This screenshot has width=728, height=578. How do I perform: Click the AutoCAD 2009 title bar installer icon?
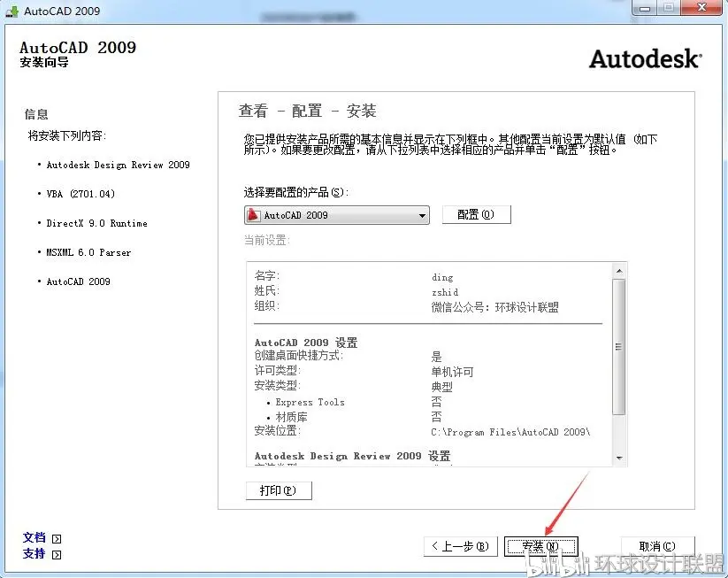coord(12,12)
